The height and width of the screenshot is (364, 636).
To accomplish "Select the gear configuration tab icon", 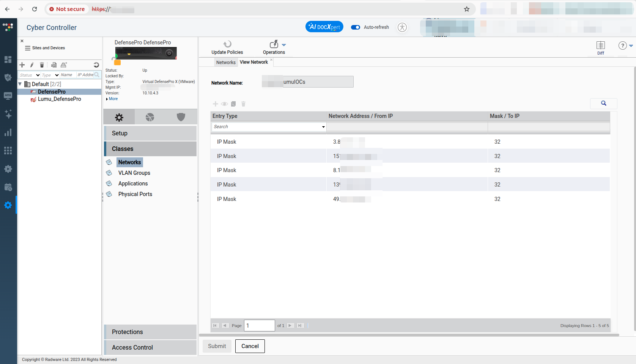I will pos(119,118).
